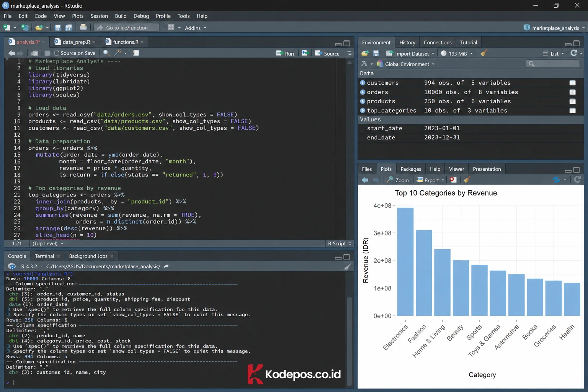The height and width of the screenshot is (392, 588).
Task: Open the Global Environment dropdown
Action: tap(406, 64)
